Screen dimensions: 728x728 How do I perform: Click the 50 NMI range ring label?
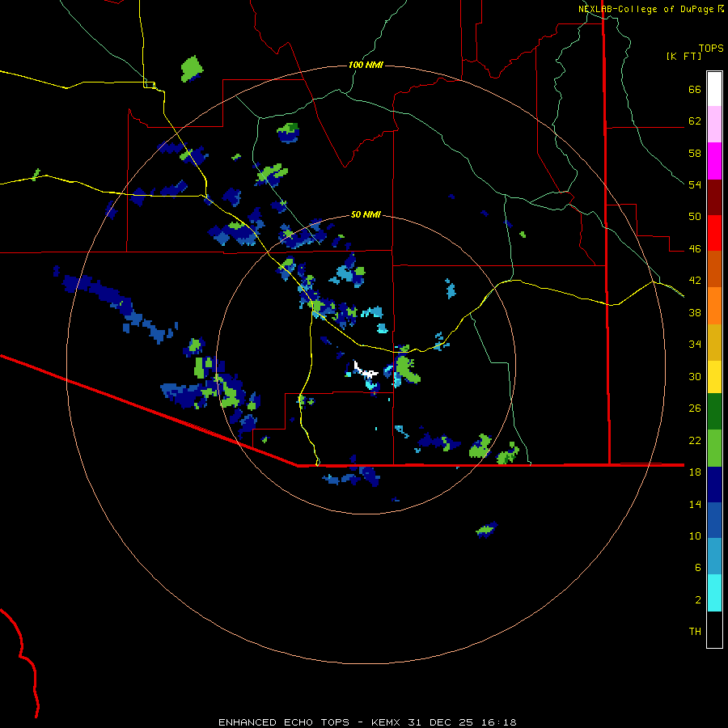366,214
